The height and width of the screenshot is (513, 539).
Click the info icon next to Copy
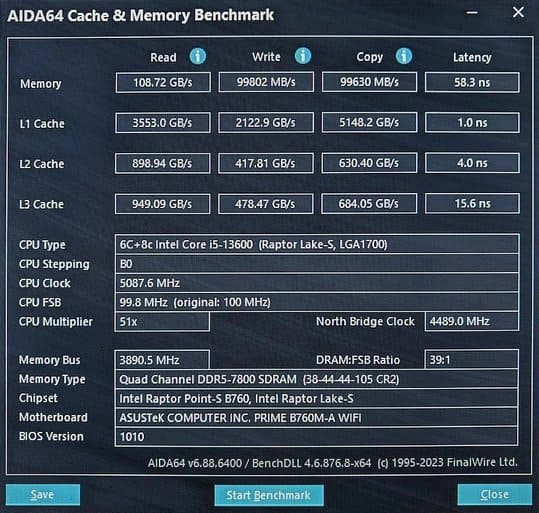404,56
